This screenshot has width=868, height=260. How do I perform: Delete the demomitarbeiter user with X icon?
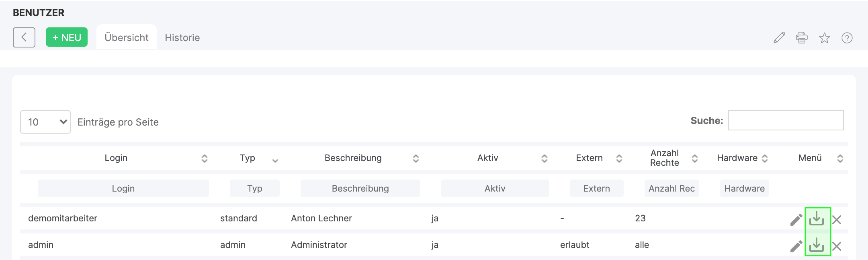[837, 220]
